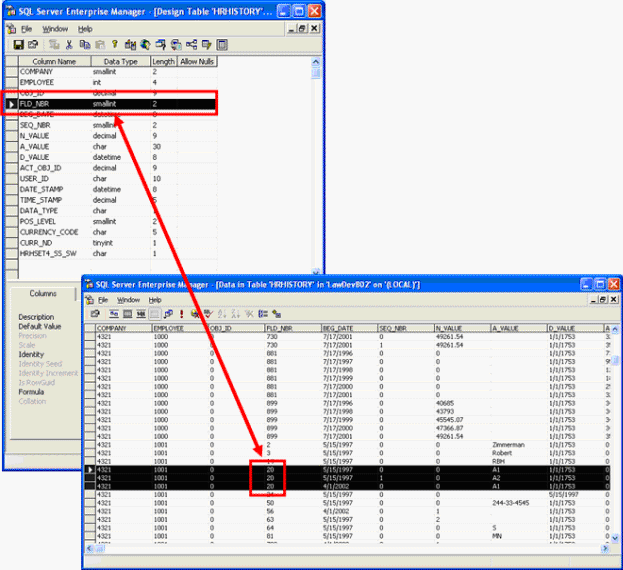Toggle the Show Results Pane icon in Data toolbar
623x570 pixels.
pos(155,314)
